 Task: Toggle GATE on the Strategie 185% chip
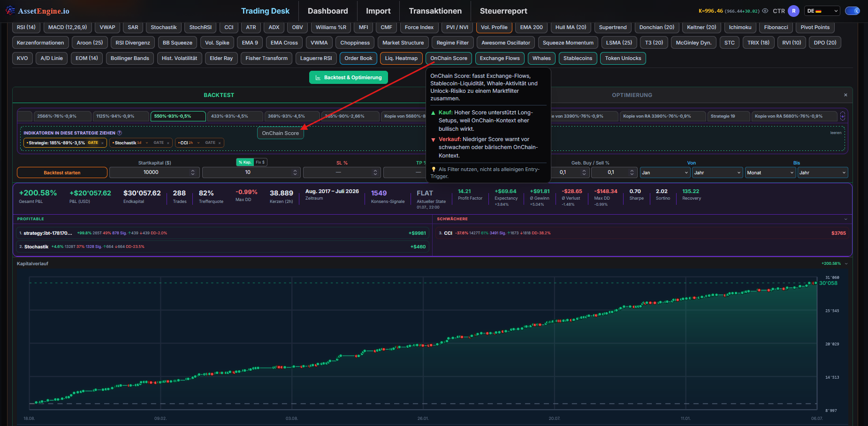point(93,143)
